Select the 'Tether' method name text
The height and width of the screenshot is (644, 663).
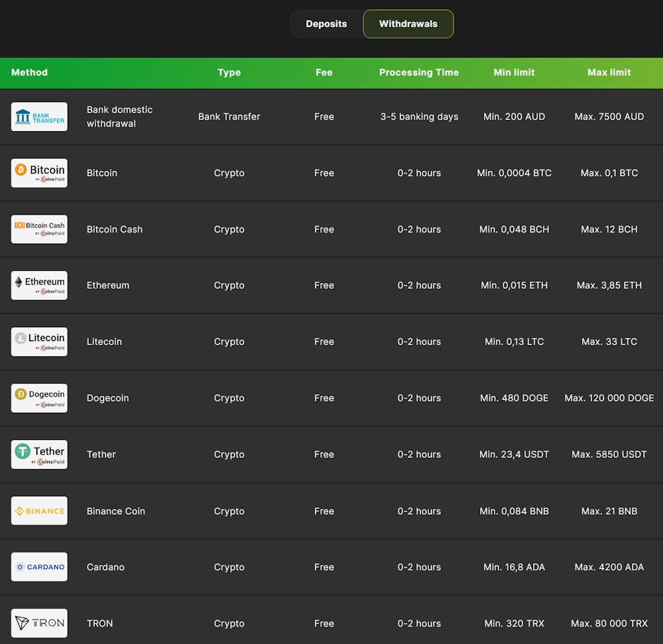(x=101, y=455)
